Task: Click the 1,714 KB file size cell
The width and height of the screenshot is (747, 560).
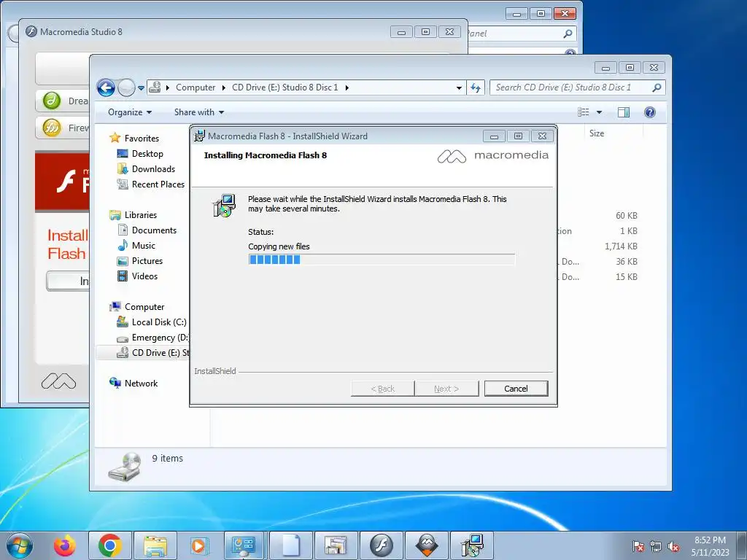Action: pyautogui.click(x=621, y=246)
